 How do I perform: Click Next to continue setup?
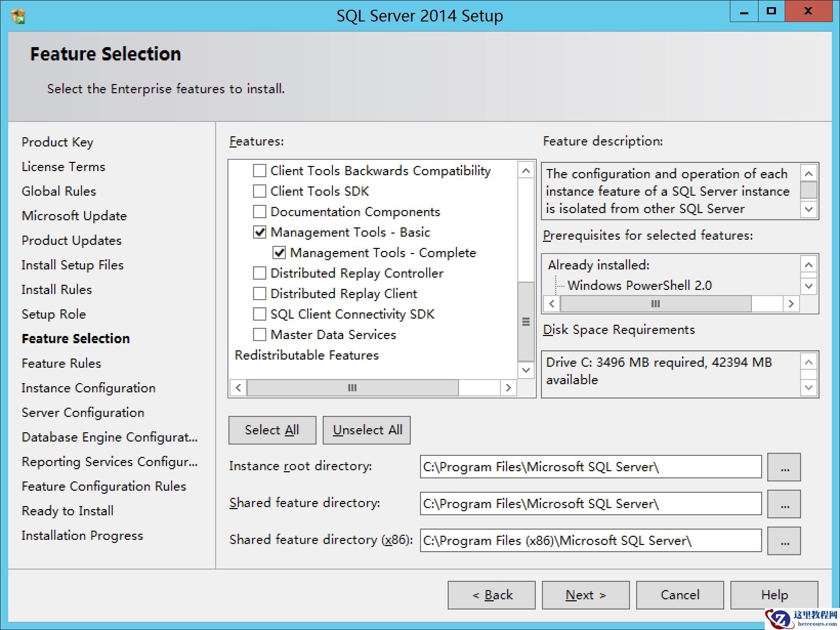[x=585, y=595]
